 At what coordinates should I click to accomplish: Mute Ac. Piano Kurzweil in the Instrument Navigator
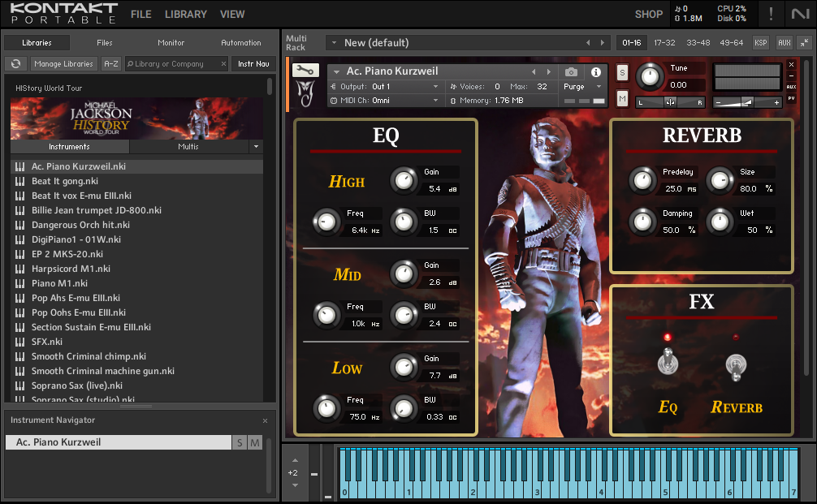tap(255, 442)
